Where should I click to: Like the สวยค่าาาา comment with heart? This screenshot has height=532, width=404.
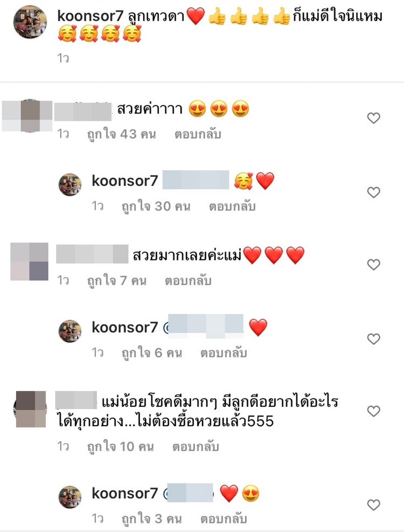click(374, 118)
